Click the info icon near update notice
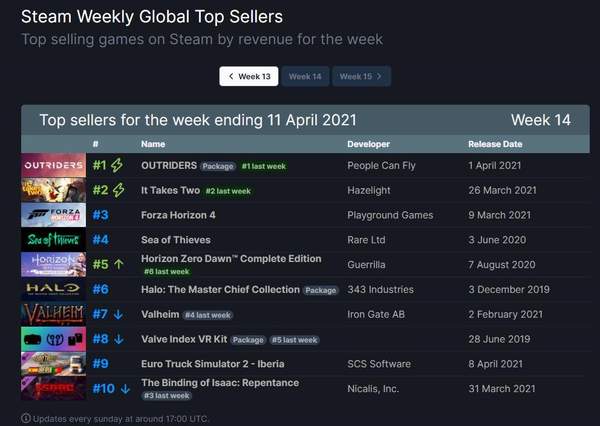Viewport: 600px width, 426px height. pos(26,418)
